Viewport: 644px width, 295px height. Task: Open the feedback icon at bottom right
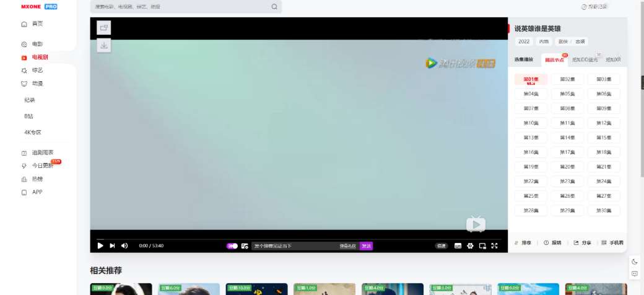(x=635, y=274)
